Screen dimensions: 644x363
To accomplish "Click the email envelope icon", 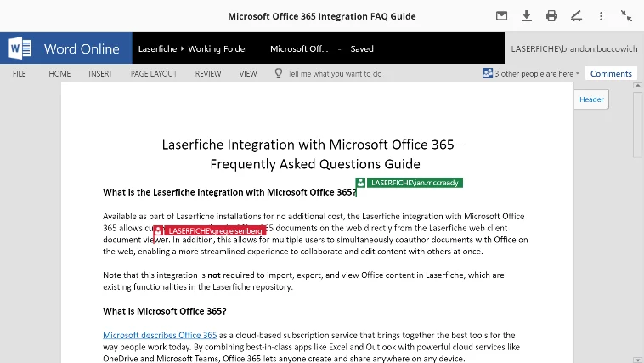I will 501,16.
